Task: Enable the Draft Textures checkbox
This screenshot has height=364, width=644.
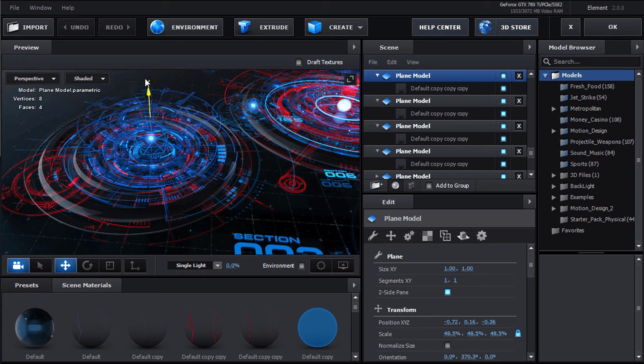Action: pos(299,62)
